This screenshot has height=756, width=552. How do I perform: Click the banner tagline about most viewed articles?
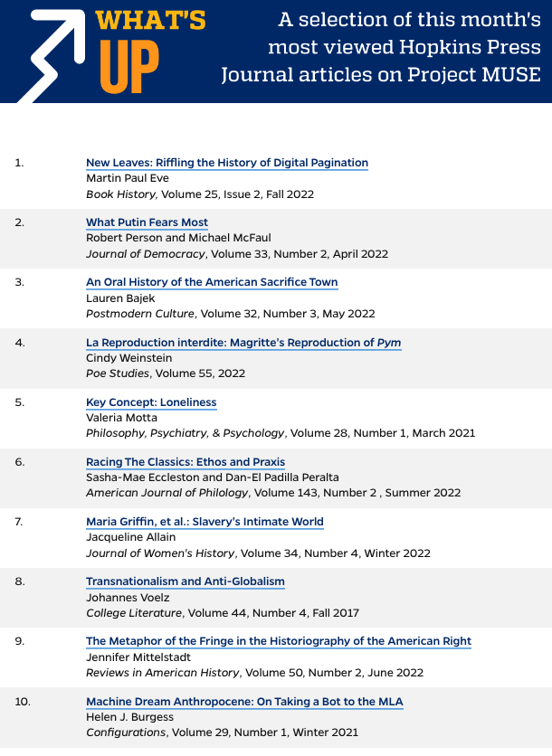coord(381,47)
